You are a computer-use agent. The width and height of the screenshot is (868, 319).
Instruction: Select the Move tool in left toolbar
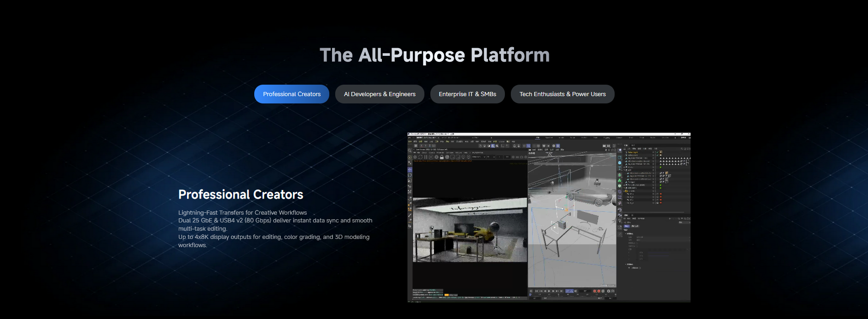[x=410, y=170]
